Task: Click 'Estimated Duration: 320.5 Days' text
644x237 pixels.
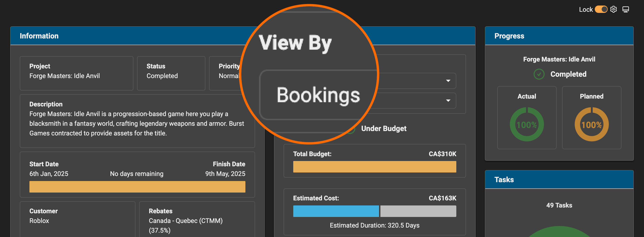Action: [374, 225]
